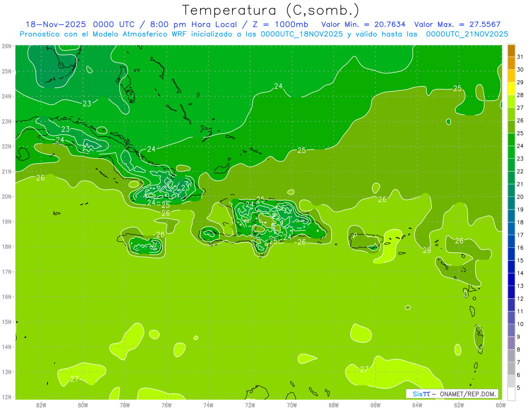Viewport: 532px width, 411px height.
Task: Click the "16N" latitude axis label
Action: [7, 297]
